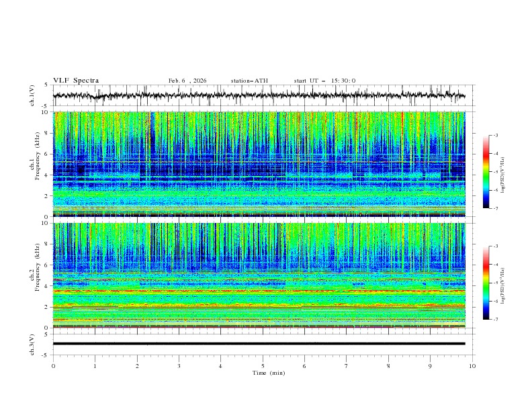The image size is (532, 411).
Task: Click time-axis tick label '5'
Action: 263,366
